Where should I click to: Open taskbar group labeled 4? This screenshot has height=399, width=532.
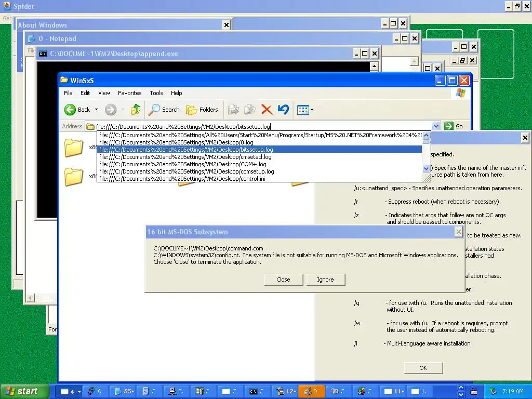[70, 392]
